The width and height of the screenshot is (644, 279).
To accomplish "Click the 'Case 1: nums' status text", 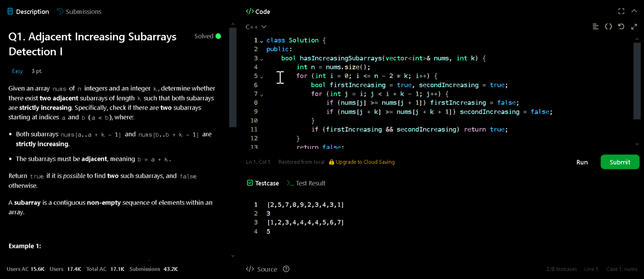I will (623, 269).
